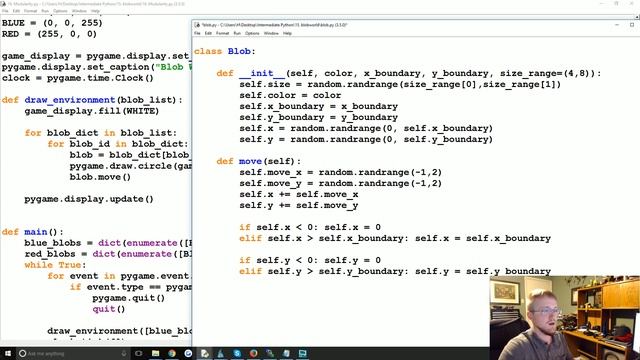640x360 pixels.
Task: Click 'self.x += self.move_x' line
Action: pos(299,195)
